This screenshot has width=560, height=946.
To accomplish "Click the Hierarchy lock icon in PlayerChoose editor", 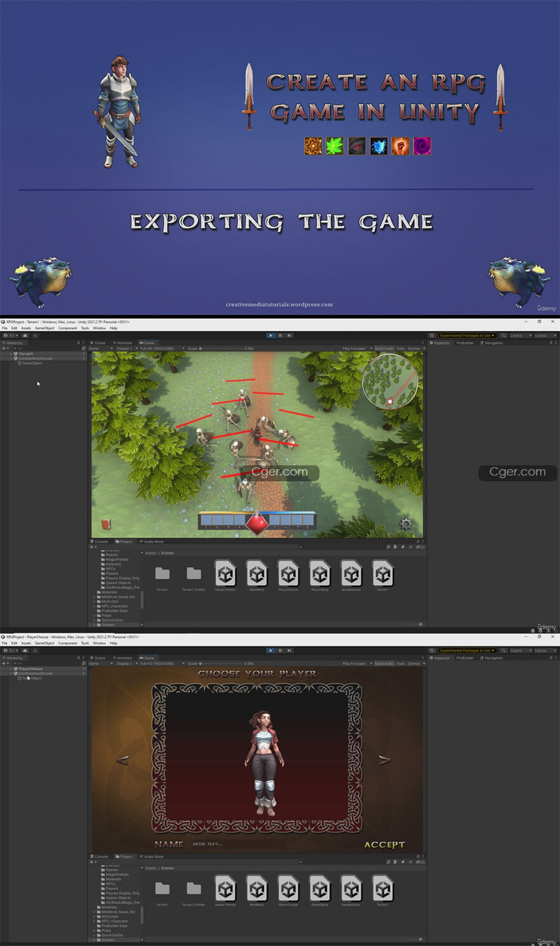I will pos(78,658).
